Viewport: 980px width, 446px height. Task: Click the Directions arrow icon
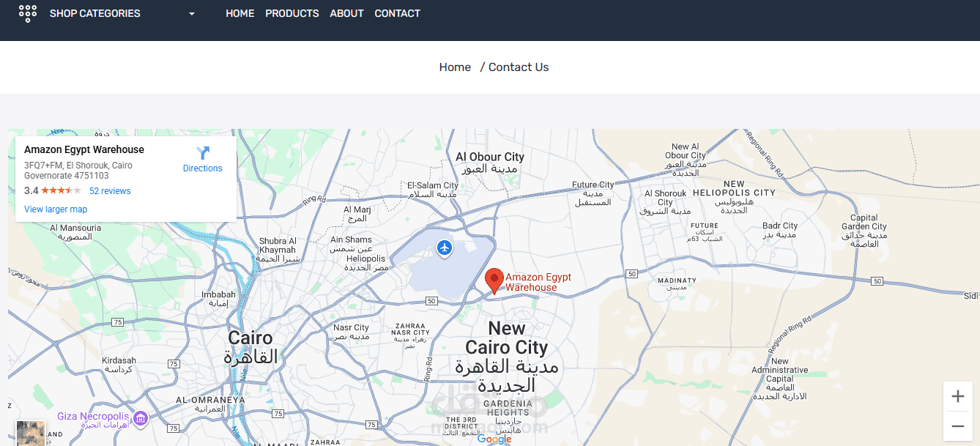[x=203, y=153]
